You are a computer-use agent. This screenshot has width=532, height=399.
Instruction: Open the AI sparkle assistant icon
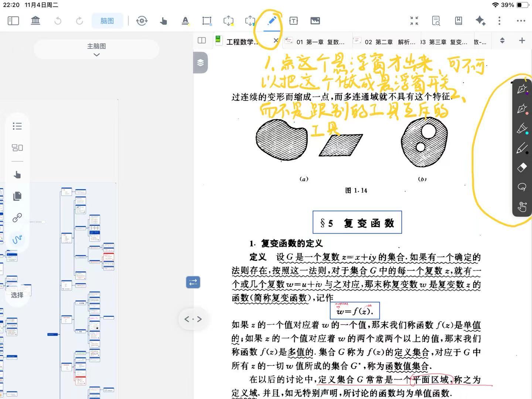[x=480, y=21]
